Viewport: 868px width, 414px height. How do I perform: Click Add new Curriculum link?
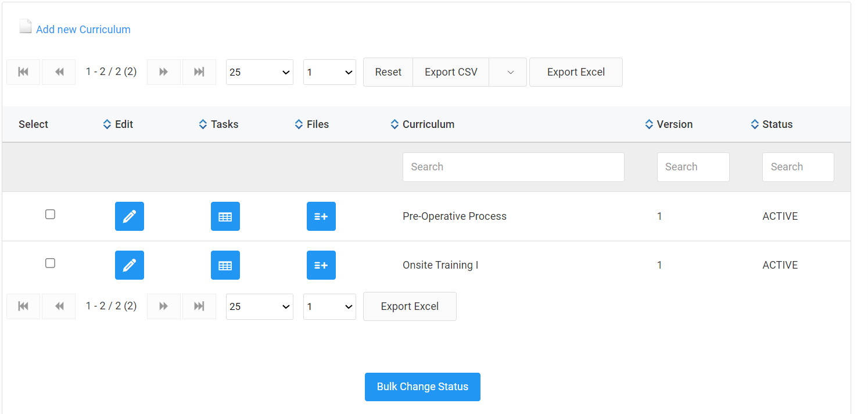(83, 30)
